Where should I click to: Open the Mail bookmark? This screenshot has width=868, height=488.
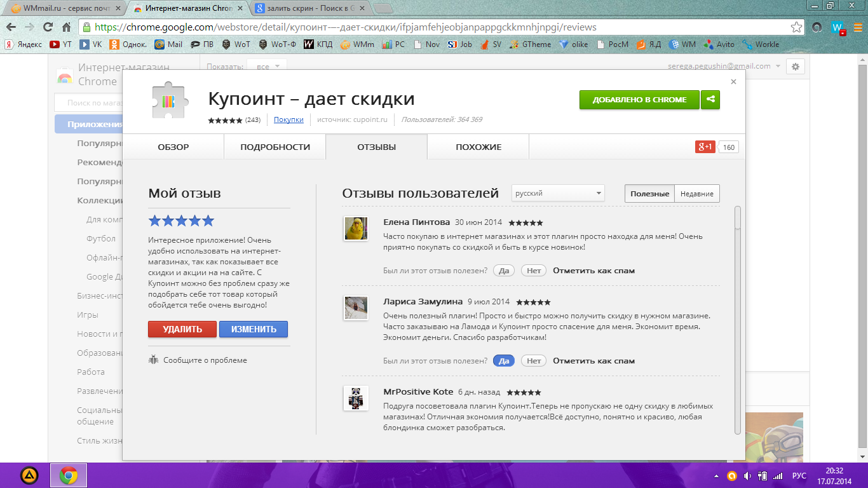[168, 44]
